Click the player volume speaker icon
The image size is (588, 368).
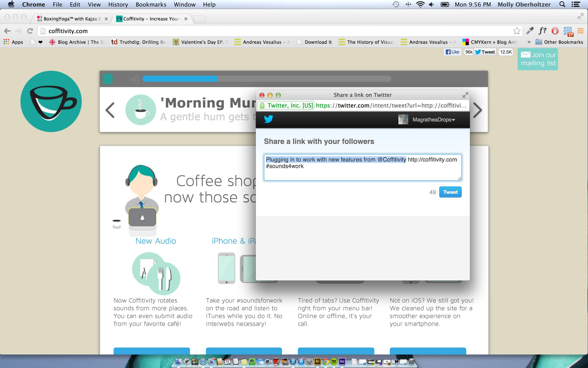coord(134,79)
